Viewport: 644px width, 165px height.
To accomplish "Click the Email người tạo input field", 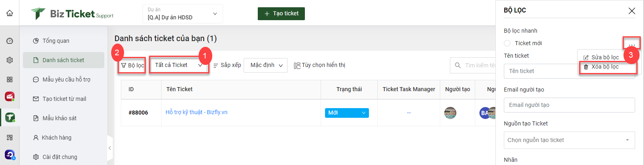I will 569,105.
